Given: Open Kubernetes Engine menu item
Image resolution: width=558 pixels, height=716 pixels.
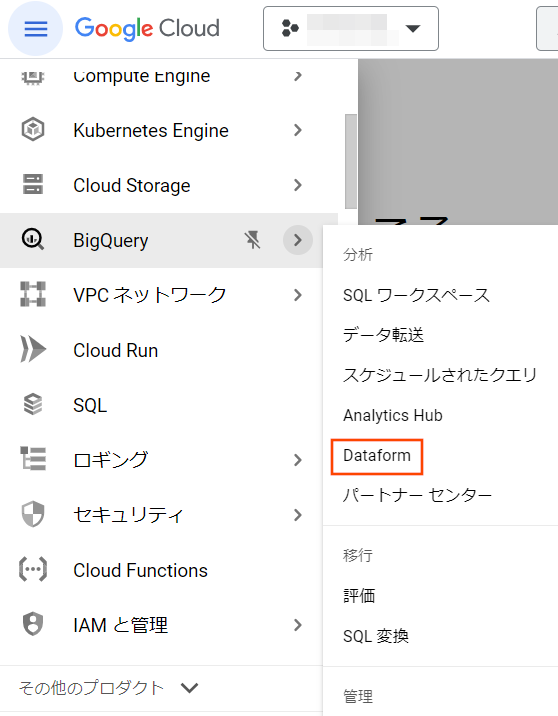Looking at the screenshot, I should click(x=151, y=131).
